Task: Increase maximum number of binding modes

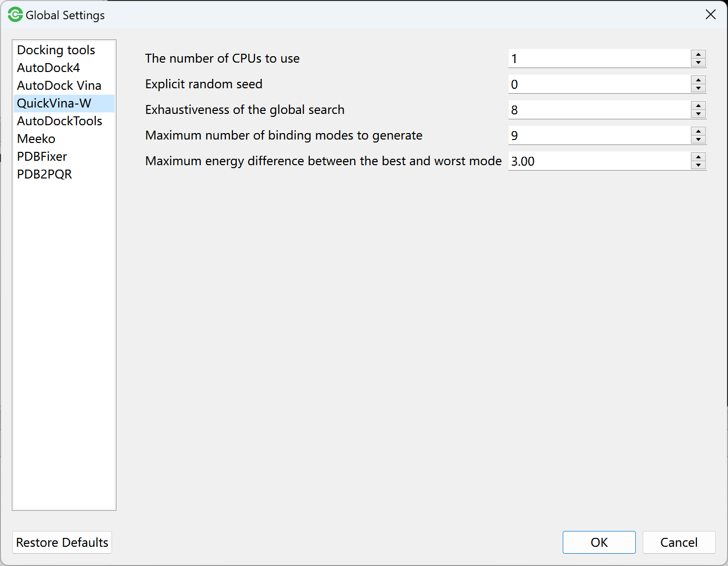Action: click(698, 131)
